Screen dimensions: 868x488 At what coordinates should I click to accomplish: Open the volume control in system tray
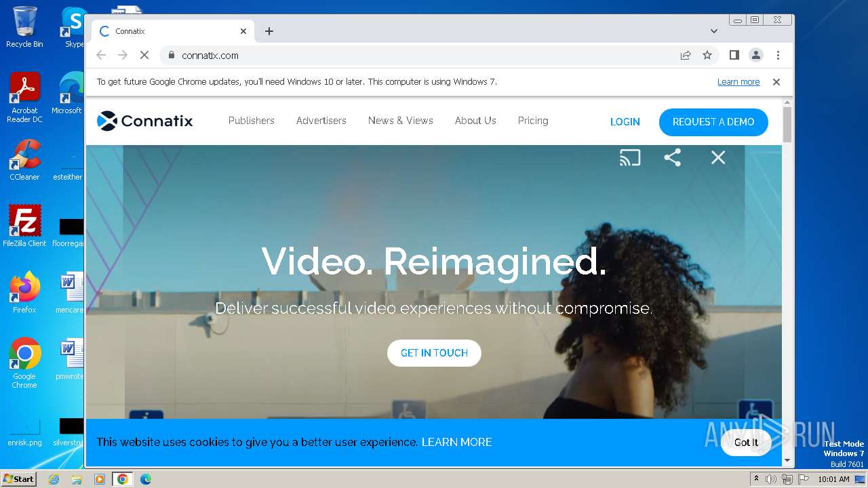[x=771, y=479]
